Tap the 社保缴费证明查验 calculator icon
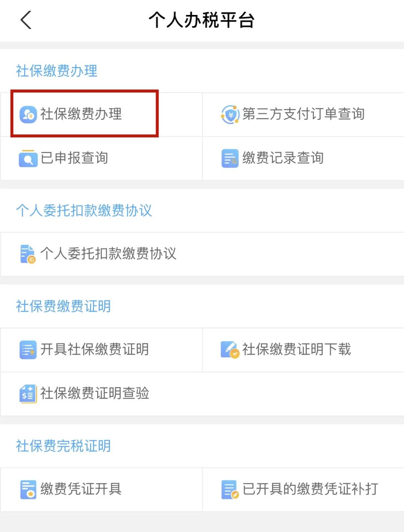The image size is (404, 532). pyautogui.click(x=28, y=393)
